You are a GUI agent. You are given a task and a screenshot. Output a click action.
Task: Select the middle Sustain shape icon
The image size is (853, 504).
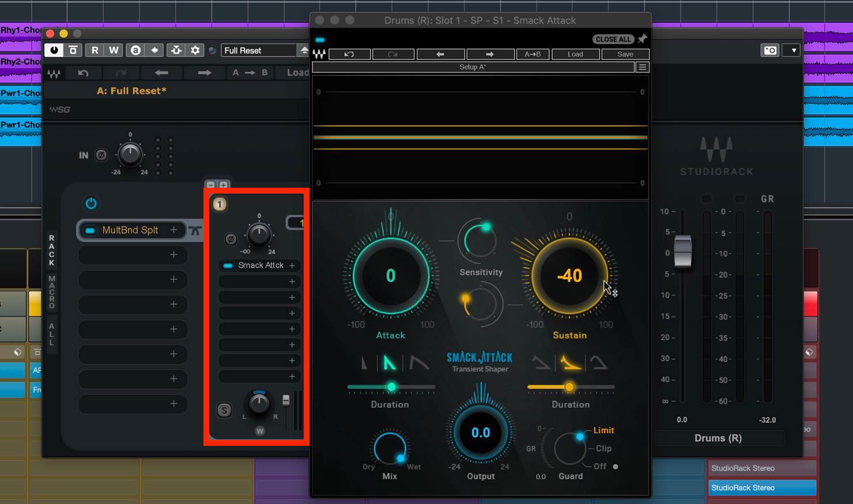pyautogui.click(x=570, y=362)
